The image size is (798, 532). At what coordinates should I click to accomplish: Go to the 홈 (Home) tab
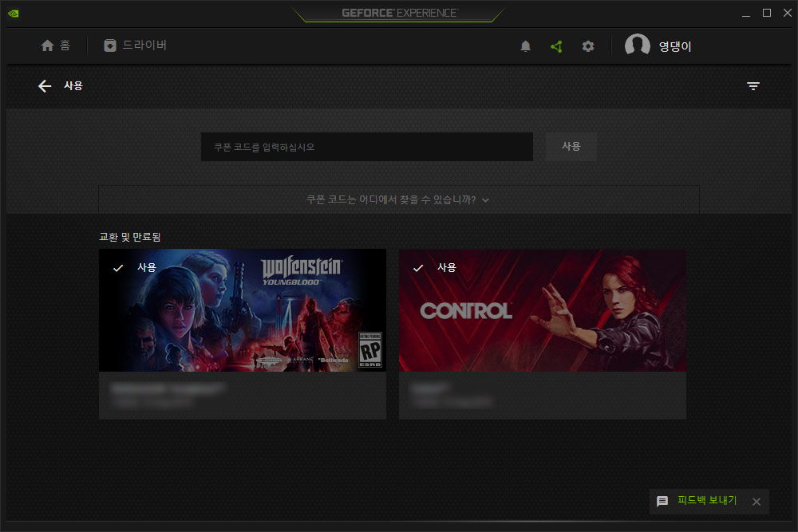point(56,45)
